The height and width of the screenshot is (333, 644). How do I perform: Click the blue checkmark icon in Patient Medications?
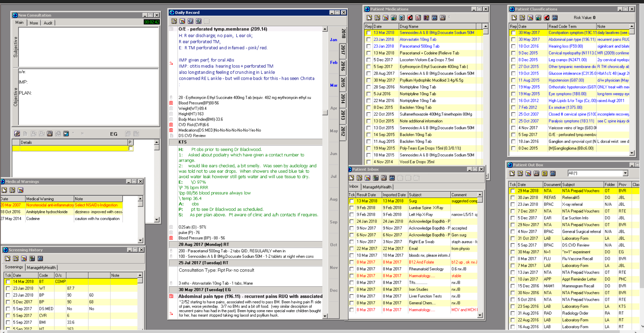402,18
